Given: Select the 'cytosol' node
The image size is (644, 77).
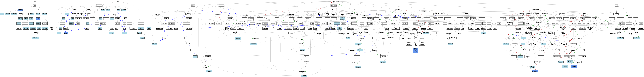Looking at the screenshot, I should point(63,19).
